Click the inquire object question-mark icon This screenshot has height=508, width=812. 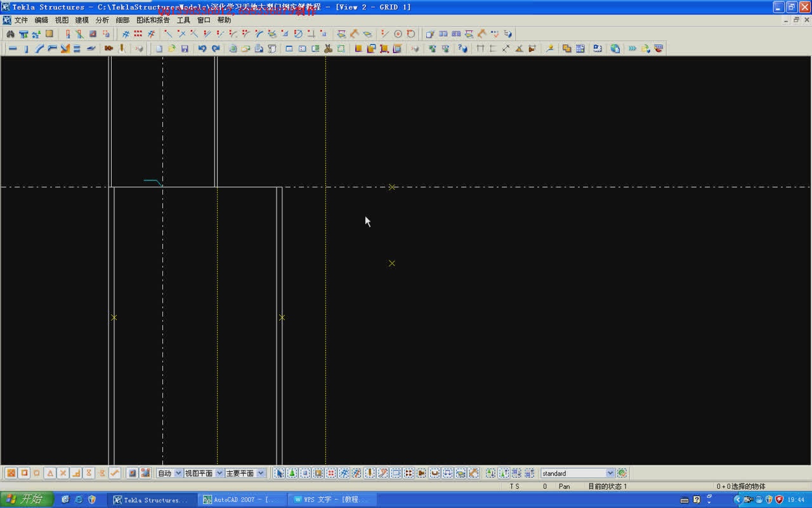click(x=462, y=48)
